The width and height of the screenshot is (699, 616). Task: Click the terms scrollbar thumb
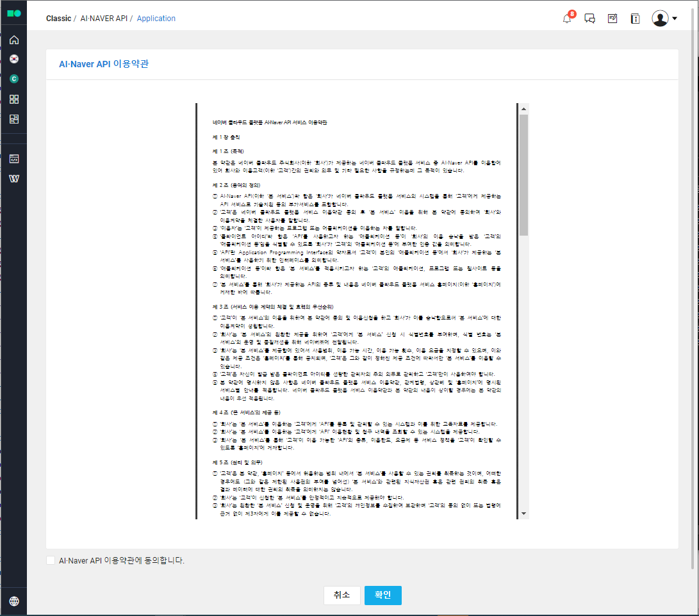tap(524, 175)
